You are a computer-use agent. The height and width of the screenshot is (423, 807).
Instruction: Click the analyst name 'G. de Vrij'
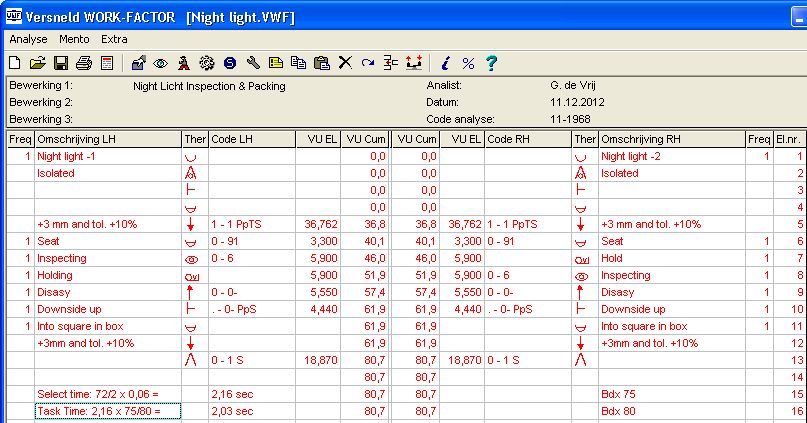572,85
